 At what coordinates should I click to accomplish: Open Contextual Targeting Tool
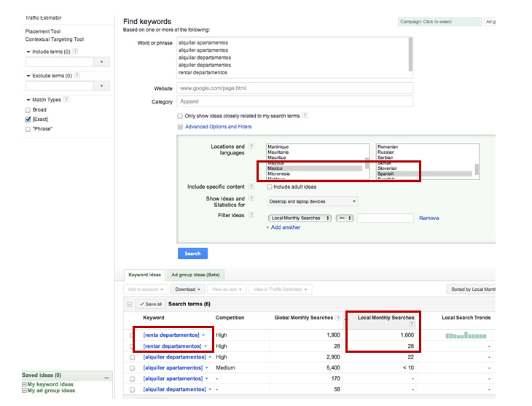54,39
